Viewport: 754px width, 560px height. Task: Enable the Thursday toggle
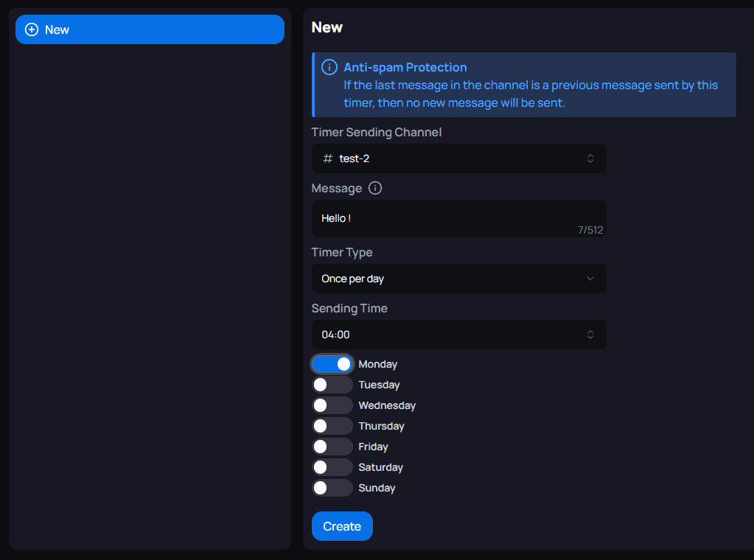click(332, 426)
